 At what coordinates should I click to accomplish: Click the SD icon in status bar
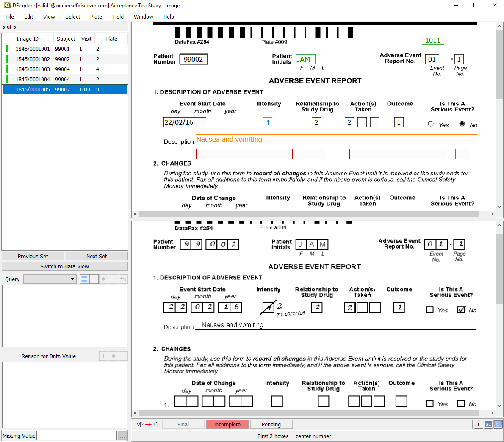pos(488,424)
